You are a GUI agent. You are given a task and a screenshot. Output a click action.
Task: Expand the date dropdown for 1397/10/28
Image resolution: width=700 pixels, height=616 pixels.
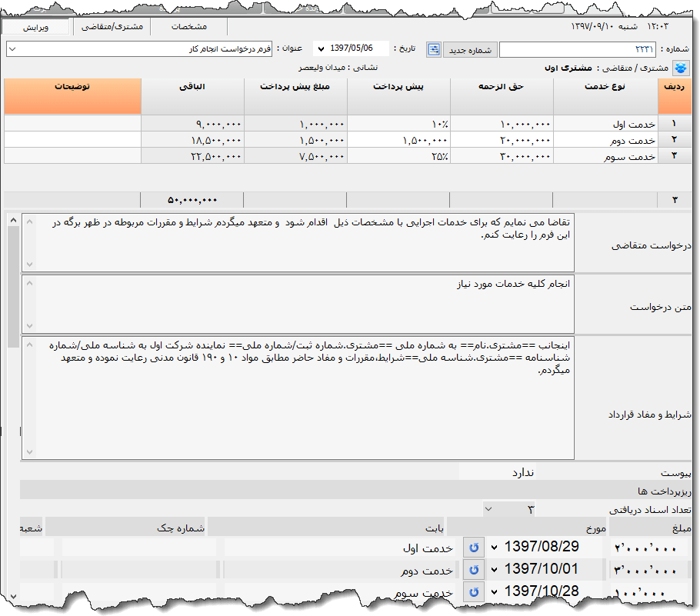coord(495,592)
